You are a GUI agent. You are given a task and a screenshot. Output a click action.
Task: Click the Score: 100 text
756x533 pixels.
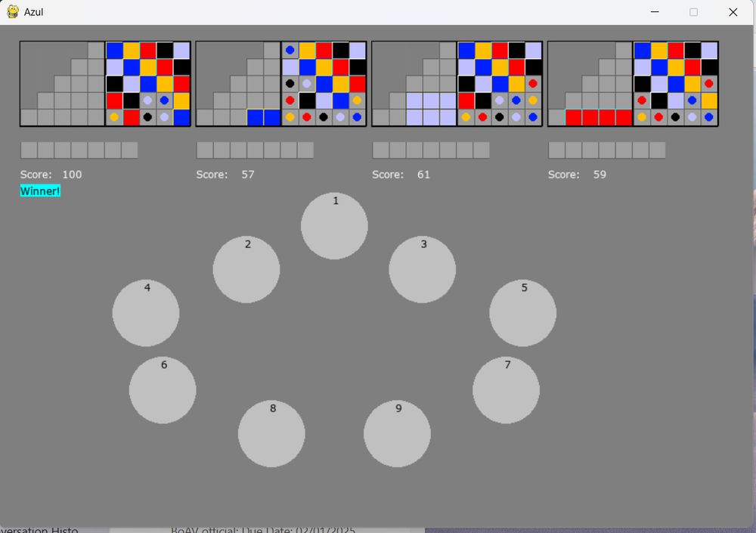click(51, 174)
